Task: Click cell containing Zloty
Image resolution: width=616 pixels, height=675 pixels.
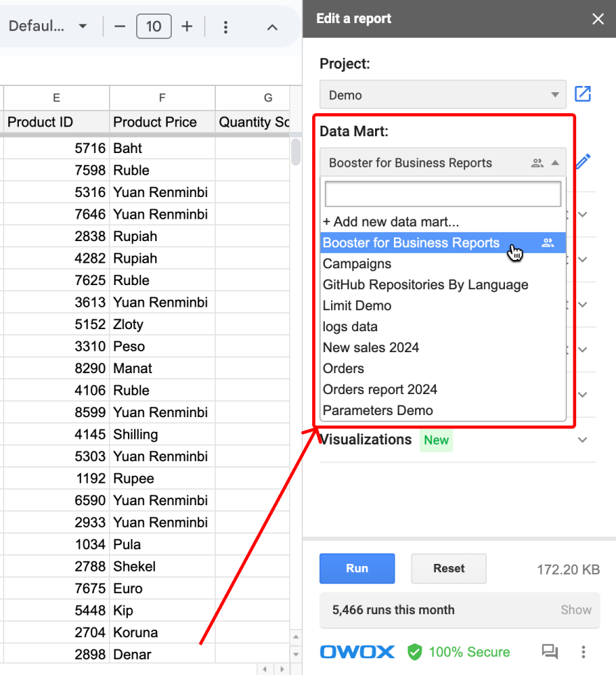Action: coord(162,325)
